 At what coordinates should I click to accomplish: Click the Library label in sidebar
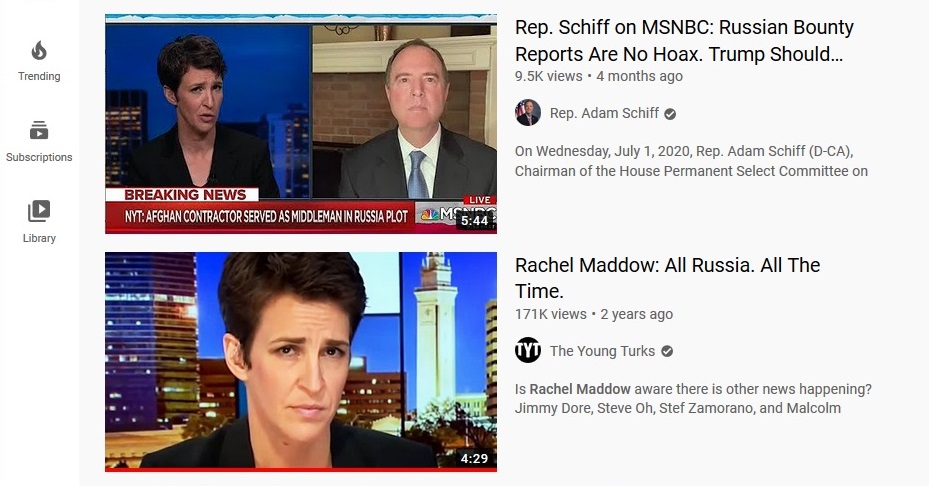(x=39, y=238)
